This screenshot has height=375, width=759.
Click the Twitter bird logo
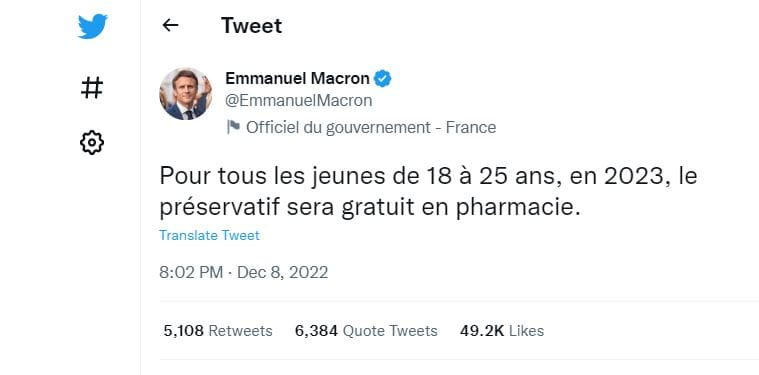point(92,26)
